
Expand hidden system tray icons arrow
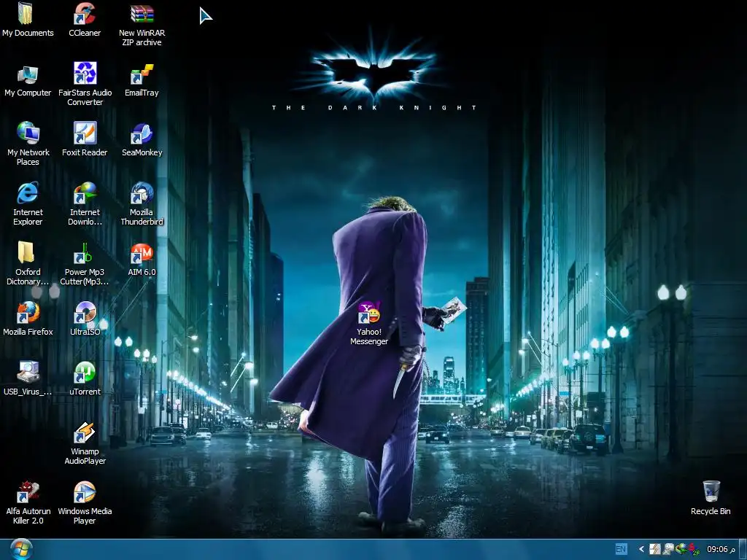641,549
